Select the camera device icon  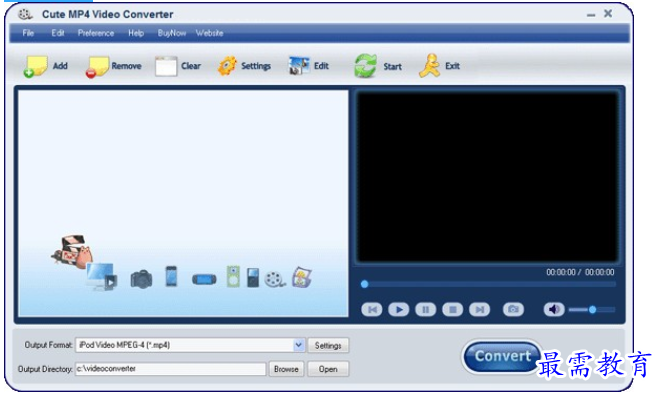(141, 279)
